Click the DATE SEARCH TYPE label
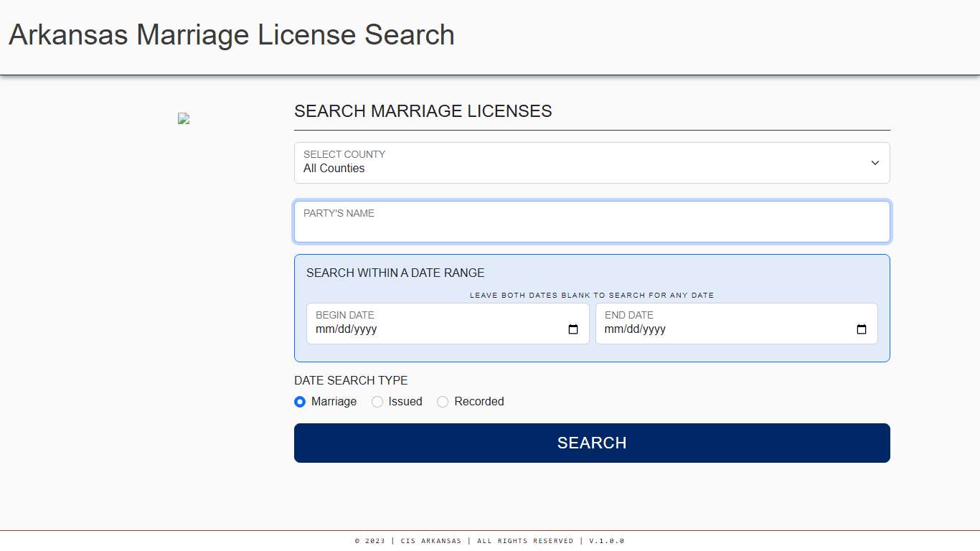The image size is (980, 551). [x=351, y=380]
